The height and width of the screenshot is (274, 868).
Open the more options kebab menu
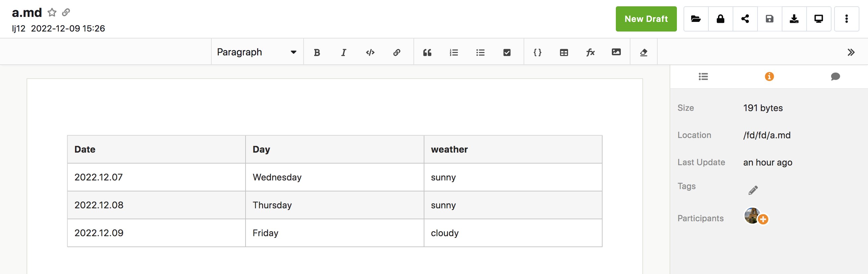tap(846, 19)
